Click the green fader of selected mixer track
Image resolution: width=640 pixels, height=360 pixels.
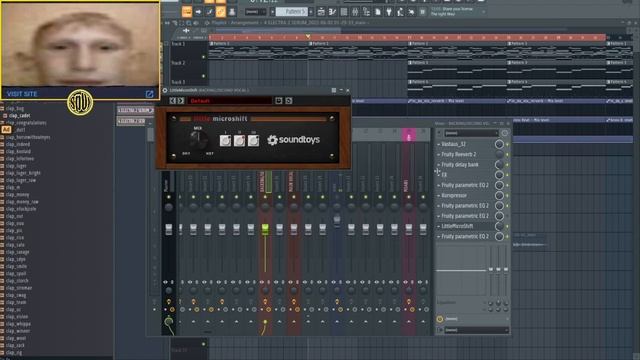(265, 230)
